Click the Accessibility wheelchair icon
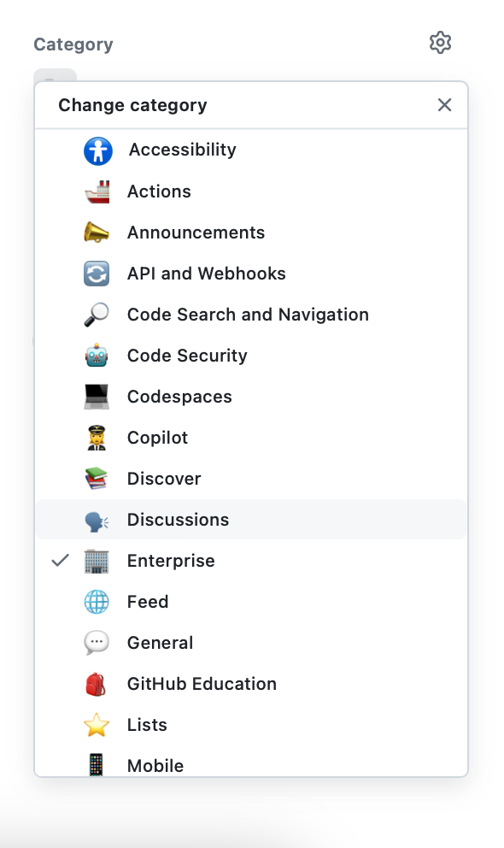This screenshot has height=848, width=504. [97, 150]
